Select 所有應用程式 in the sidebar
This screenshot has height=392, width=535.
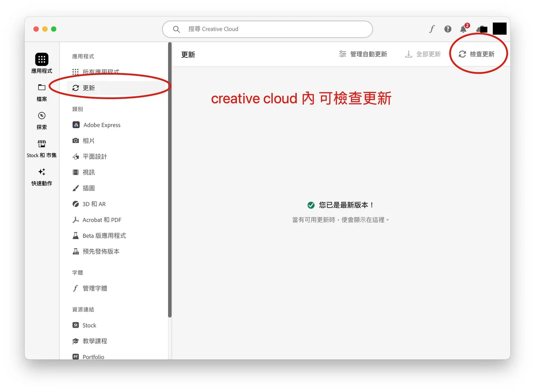118,72
